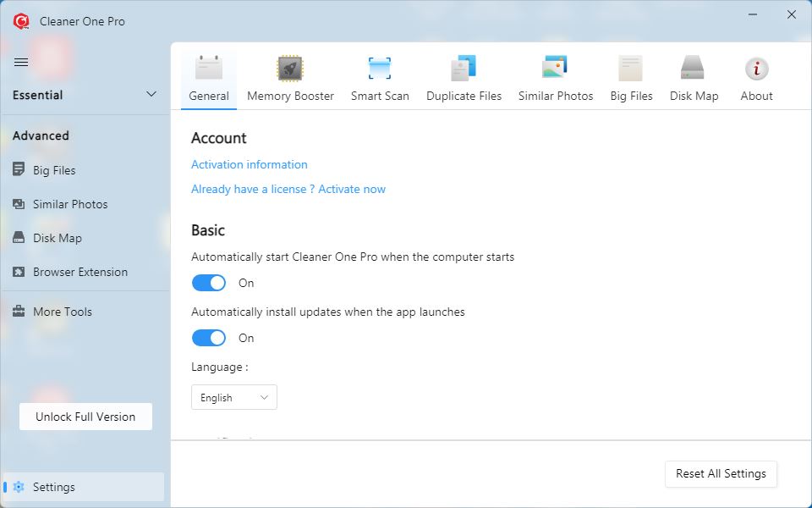
Task: Click the Similar Photos pictures icon
Action: [x=555, y=68]
